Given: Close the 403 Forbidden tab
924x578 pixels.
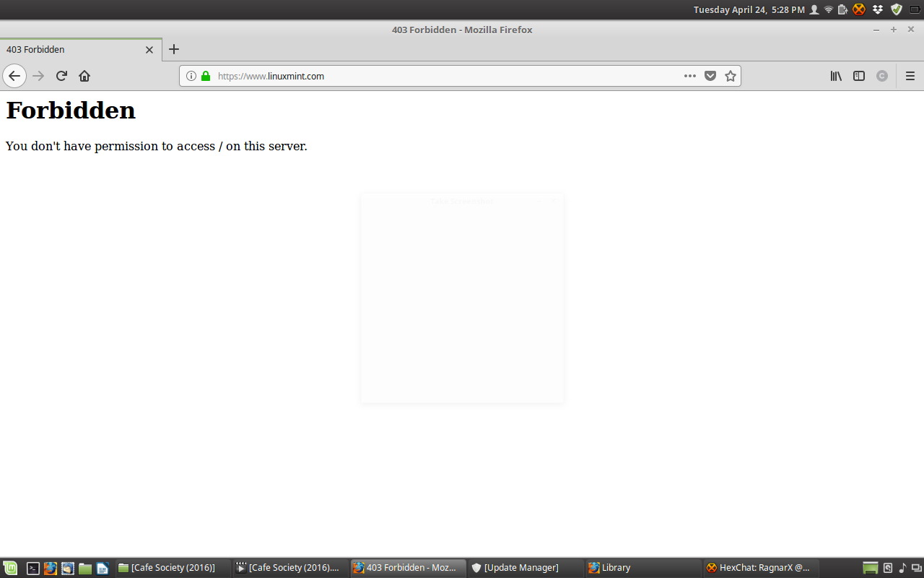Looking at the screenshot, I should (x=149, y=50).
